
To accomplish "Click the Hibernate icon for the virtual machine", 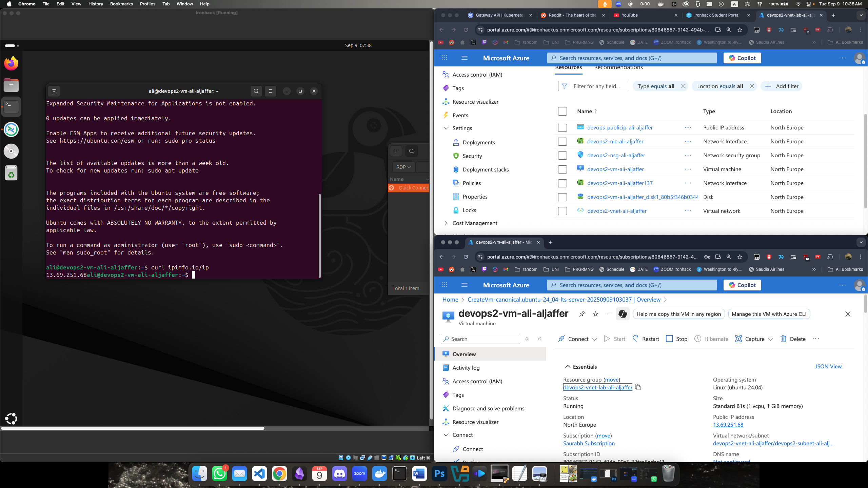I will tap(698, 339).
